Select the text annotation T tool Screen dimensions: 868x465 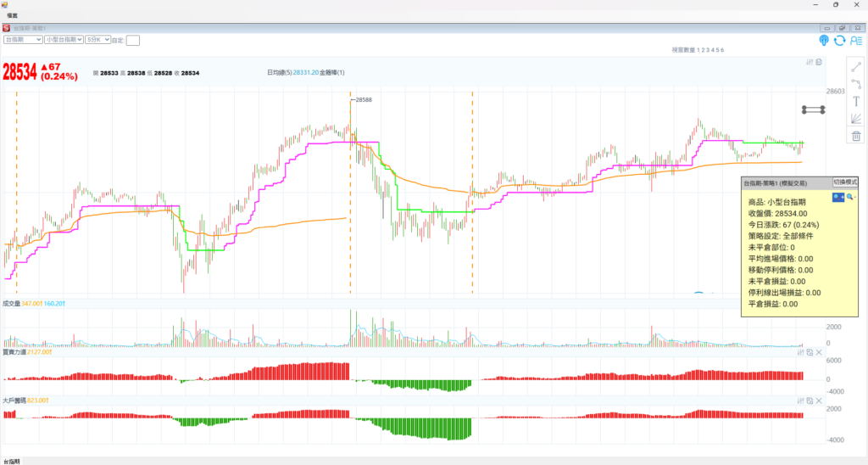click(x=856, y=101)
